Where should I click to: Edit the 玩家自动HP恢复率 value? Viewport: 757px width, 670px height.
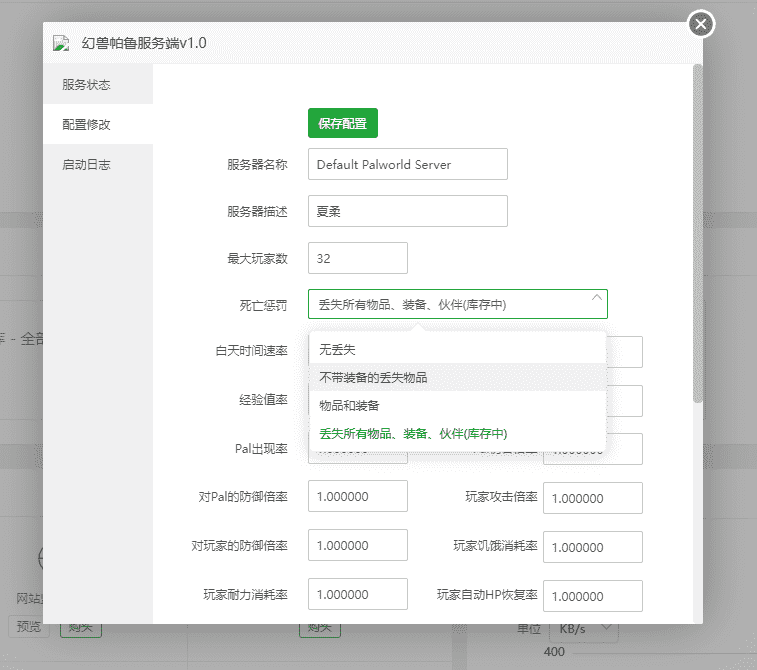592,596
